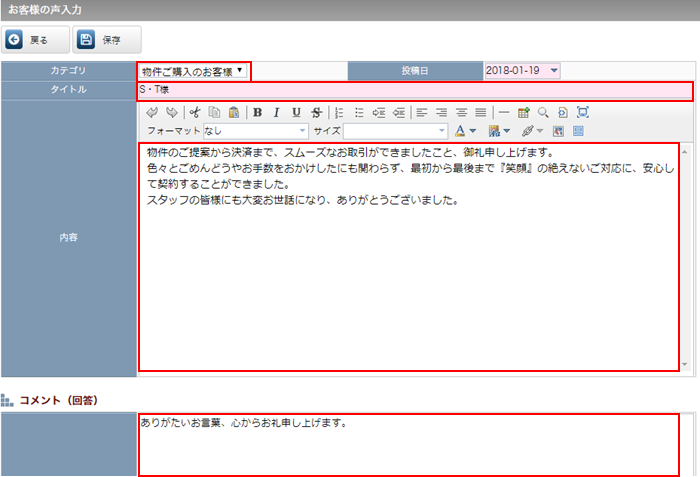700x477 pixels.
Task: Click the 戻る back button
Action: coord(35,40)
